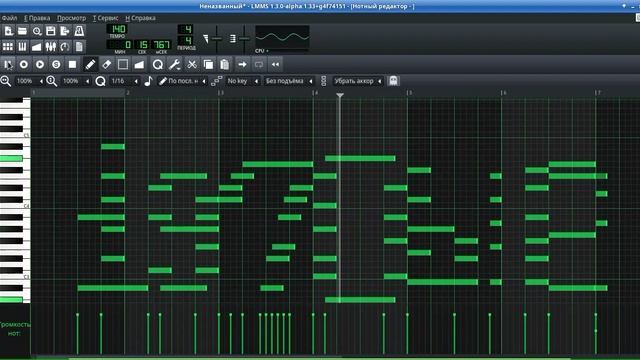Play the pattern
The height and width of the screenshot is (360, 640).
click(40, 64)
